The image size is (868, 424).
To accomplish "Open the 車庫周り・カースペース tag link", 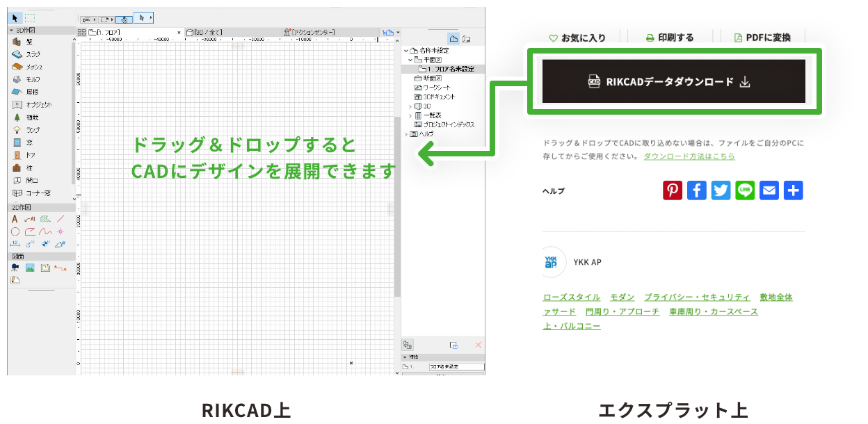I will (714, 311).
